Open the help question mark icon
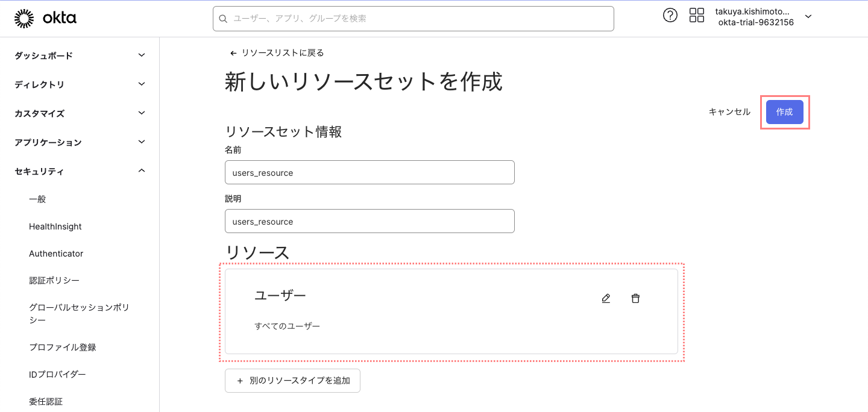The height and width of the screenshot is (412, 868). click(670, 16)
